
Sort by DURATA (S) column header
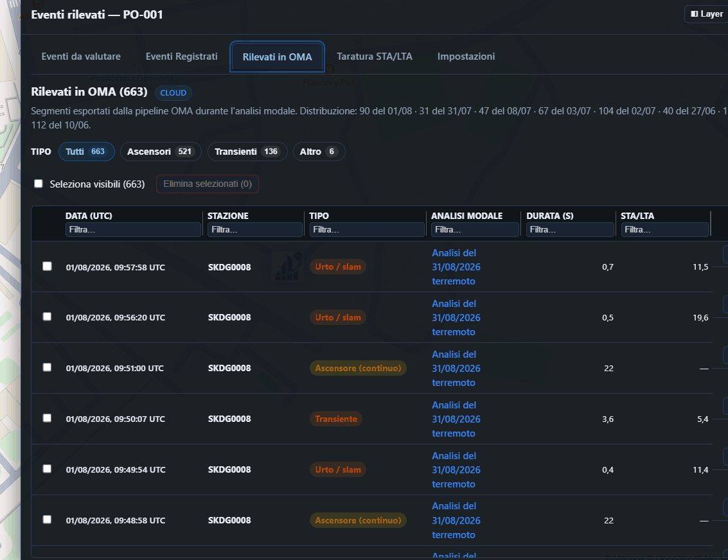(550, 216)
